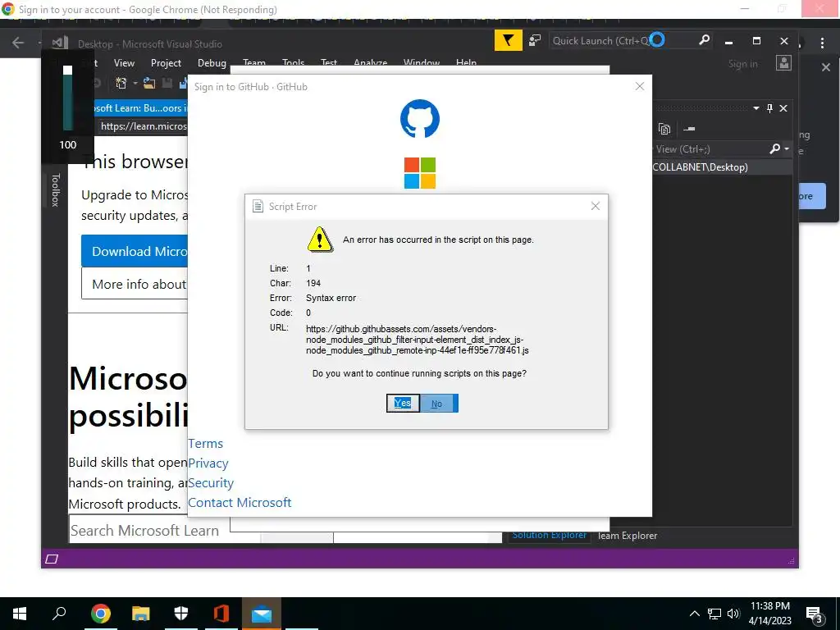Close the Script Error dialog
Image resolution: width=840 pixels, height=630 pixels.
[596, 206]
